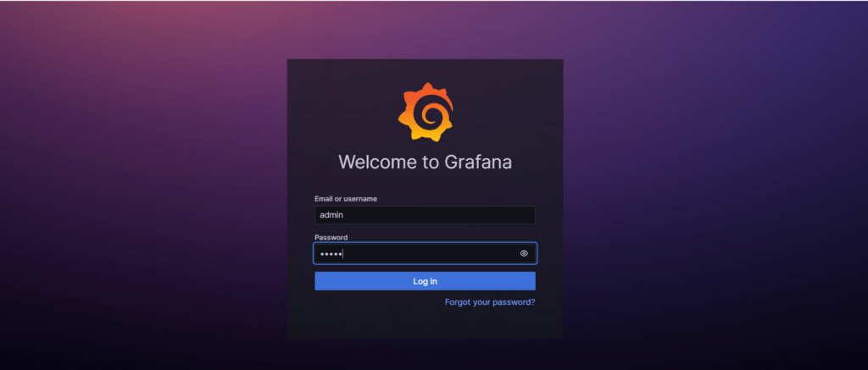Show password with the eye icon
The height and width of the screenshot is (370, 868).
[x=524, y=253]
